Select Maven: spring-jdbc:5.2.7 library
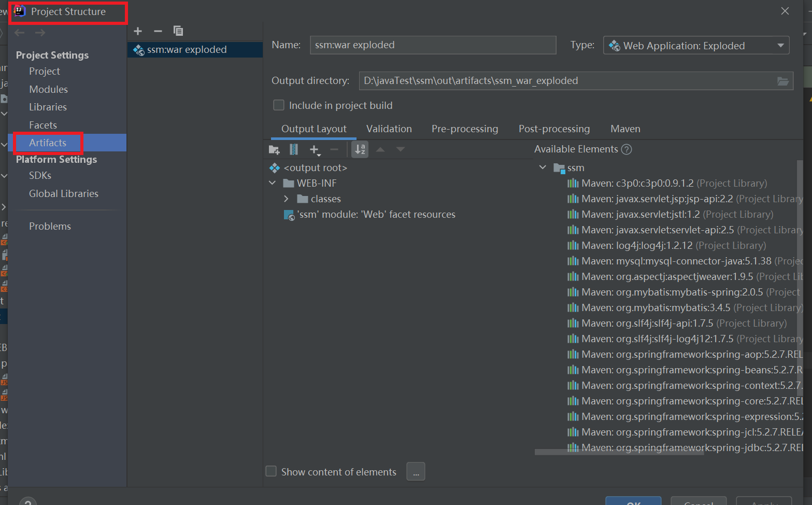This screenshot has width=812, height=505. [x=685, y=447]
